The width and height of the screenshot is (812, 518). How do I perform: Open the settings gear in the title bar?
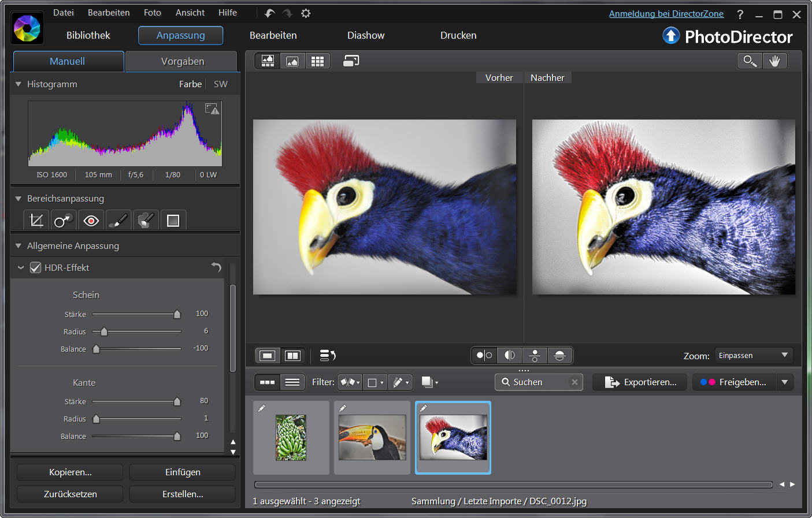pyautogui.click(x=306, y=13)
